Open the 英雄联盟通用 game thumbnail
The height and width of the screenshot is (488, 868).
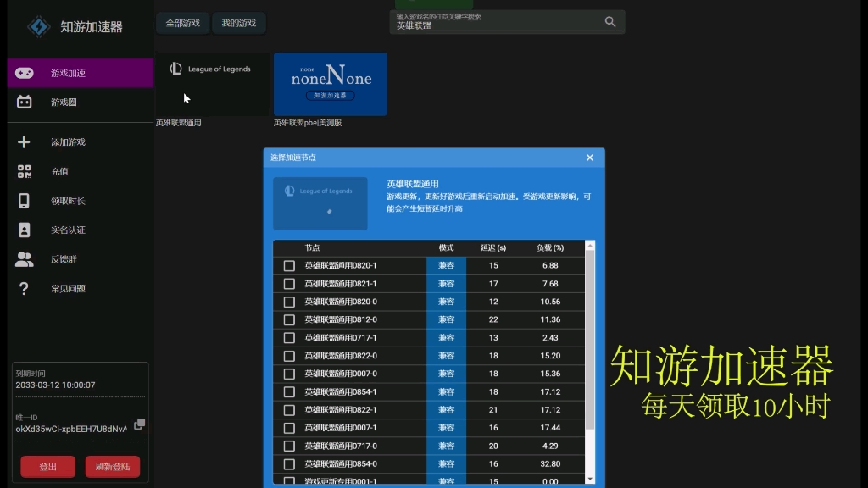point(213,84)
